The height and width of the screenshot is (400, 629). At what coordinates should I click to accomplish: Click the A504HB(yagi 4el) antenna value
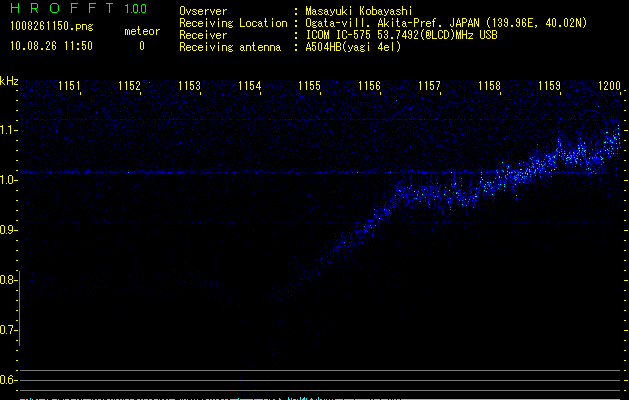pyautogui.click(x=353, y=47)
